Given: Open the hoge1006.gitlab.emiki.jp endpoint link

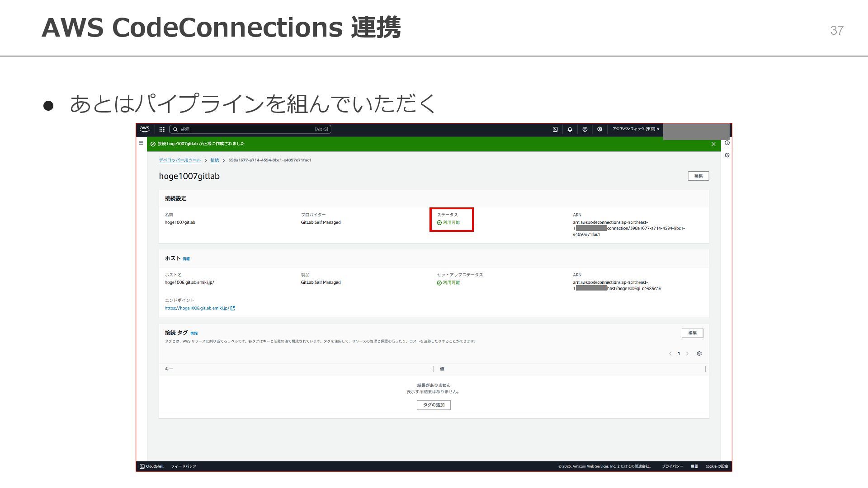Looking at the screenshot, I should tap(197, 308).
